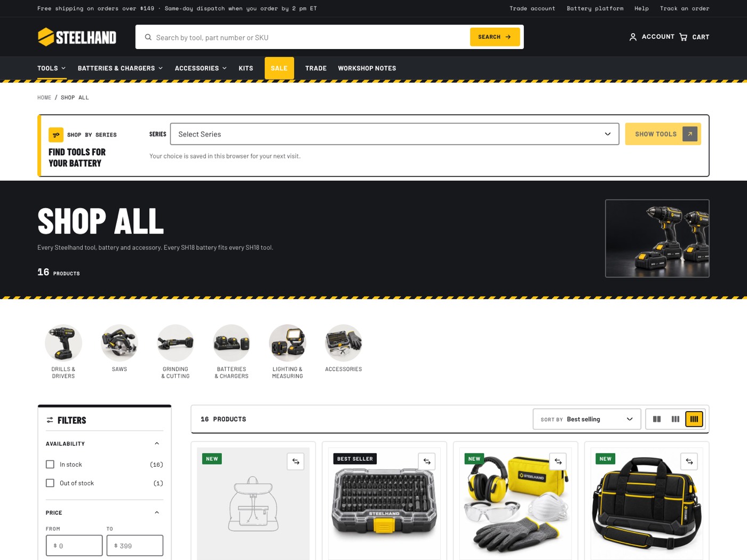
Task: Switch to four-column grid view
Action: click(694, 419)
